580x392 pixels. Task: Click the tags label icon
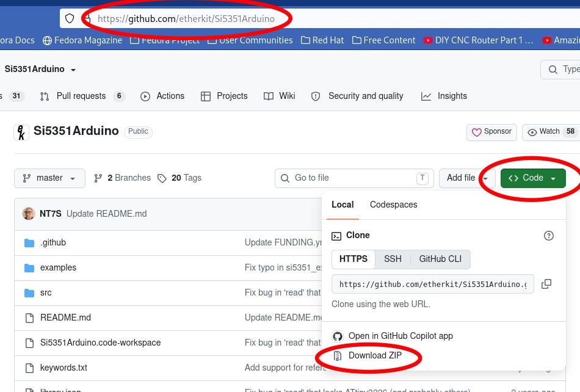(162, 179)
